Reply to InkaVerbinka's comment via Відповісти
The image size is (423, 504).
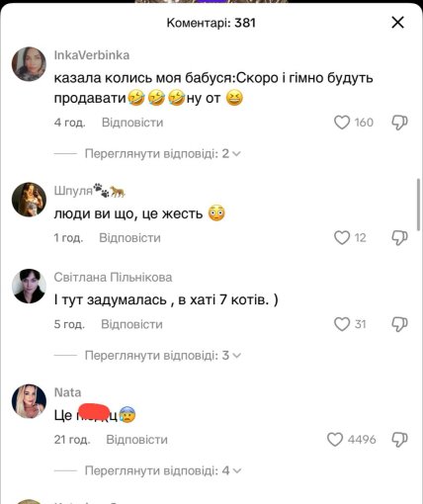coord(132,123)
